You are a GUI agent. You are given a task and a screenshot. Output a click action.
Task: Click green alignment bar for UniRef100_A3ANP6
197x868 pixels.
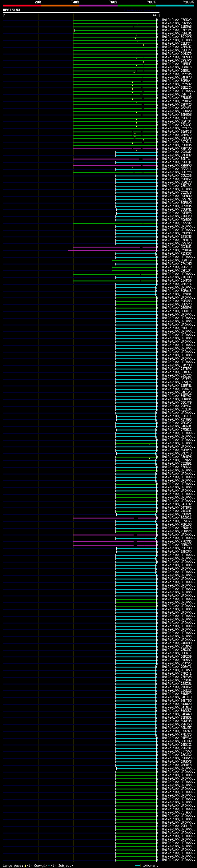pyautogui.click(x=136, y=457)
